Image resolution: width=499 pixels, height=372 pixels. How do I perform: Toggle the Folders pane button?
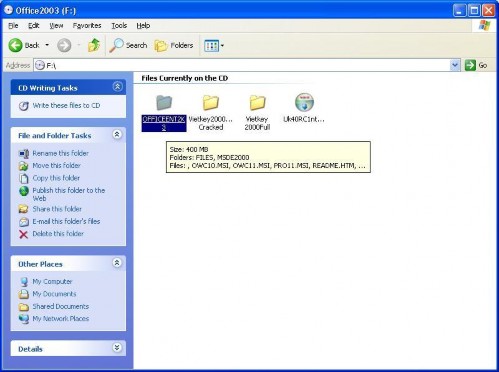(174, 45)
